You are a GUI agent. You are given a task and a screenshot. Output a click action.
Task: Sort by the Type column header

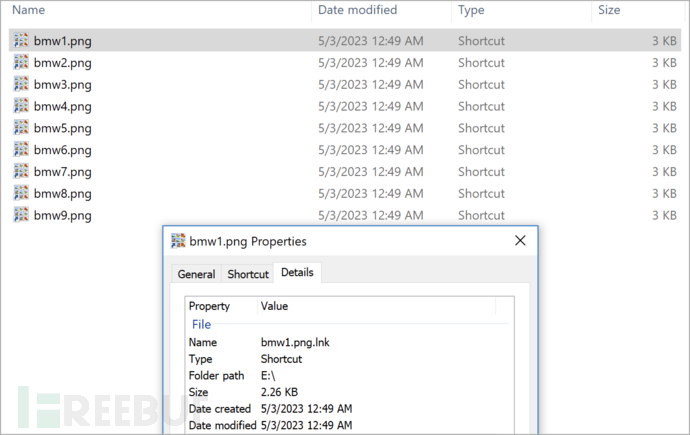[472, 10]
